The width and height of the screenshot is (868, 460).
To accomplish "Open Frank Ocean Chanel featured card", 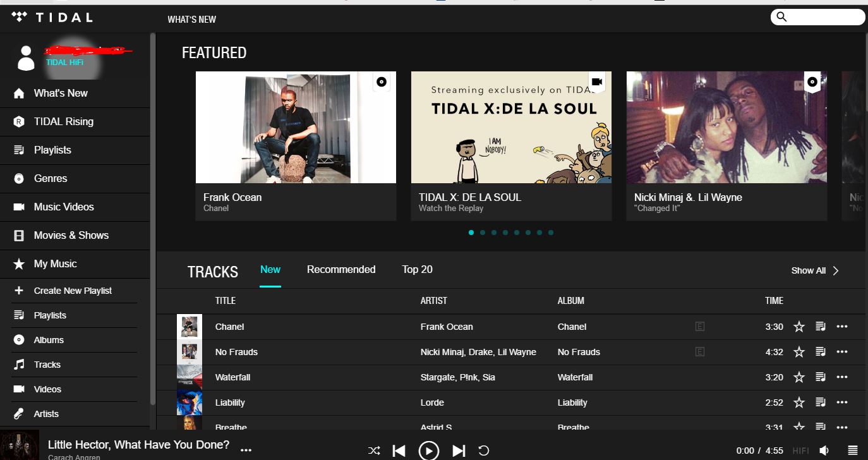I will click(296, 146).
